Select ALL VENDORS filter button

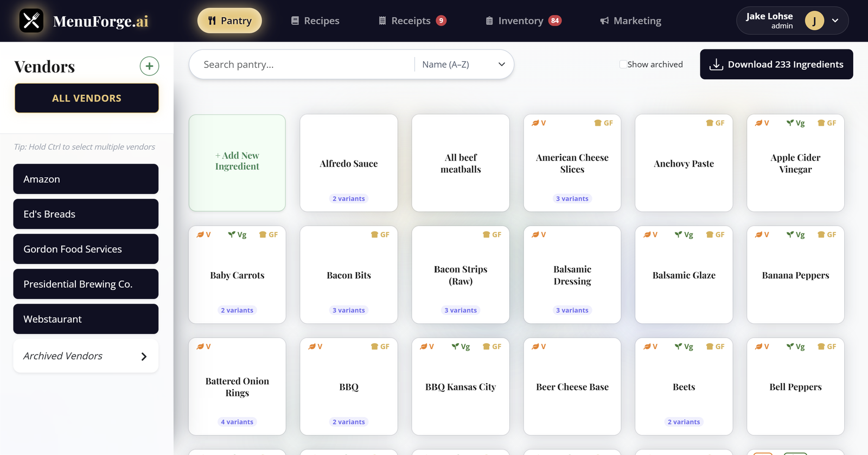tap(87, 98)
